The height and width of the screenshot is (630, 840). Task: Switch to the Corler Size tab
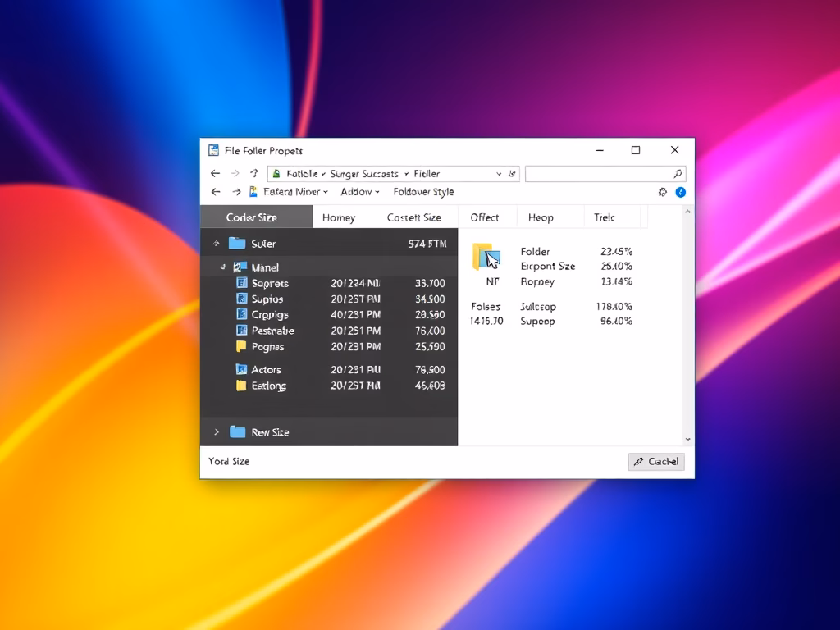256,217
